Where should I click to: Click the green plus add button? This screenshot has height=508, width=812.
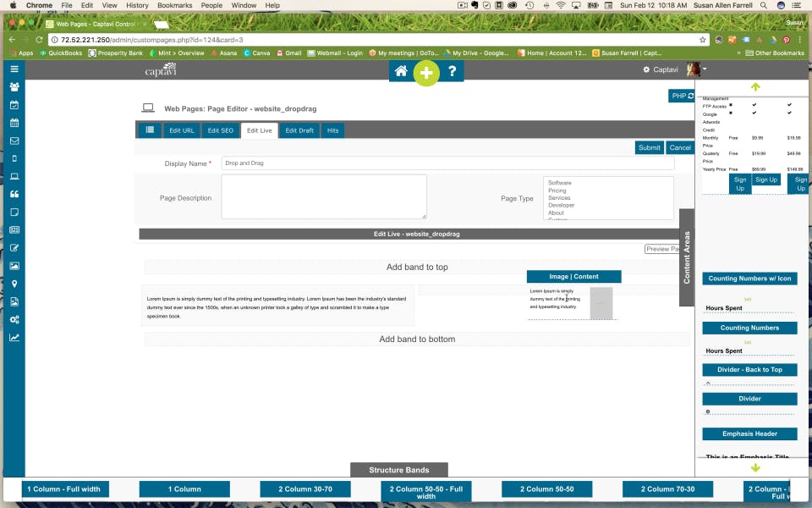[x=426, y=73]
